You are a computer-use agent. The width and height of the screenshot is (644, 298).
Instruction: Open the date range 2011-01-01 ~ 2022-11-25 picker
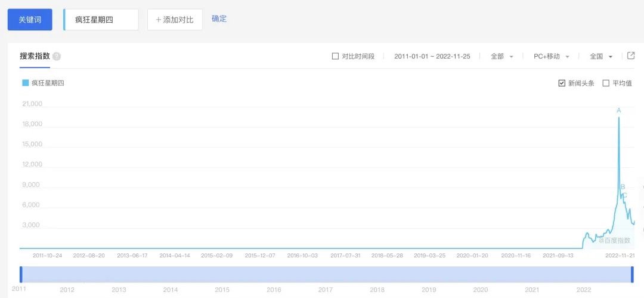pos(432,56)
